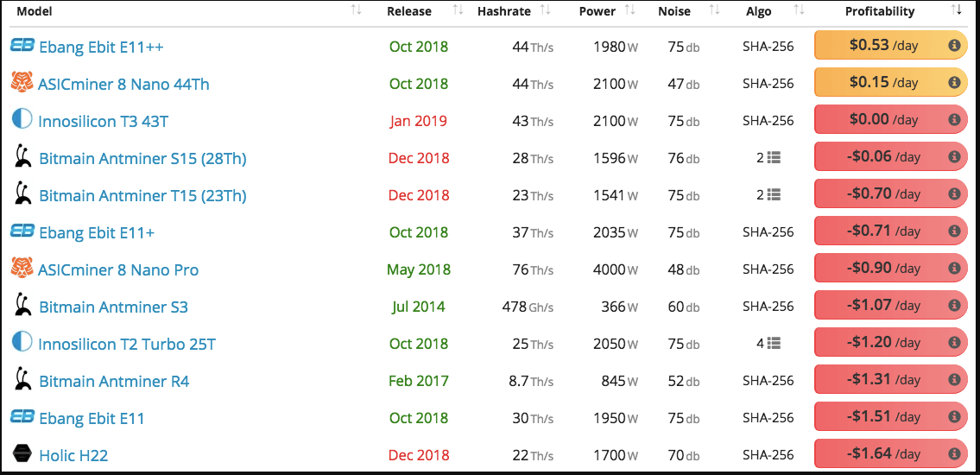Sort table by Noise column arrows
The width and height of the screenshot is (980, 475).
click(x=715, y=10)
